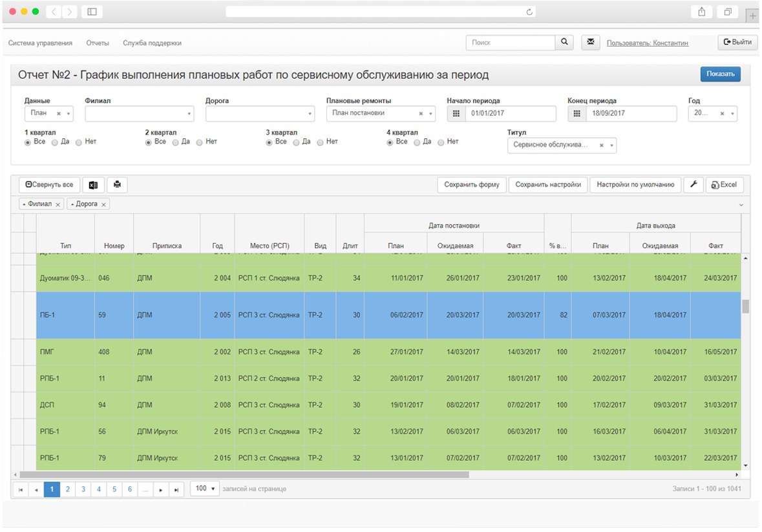
Task: Open the wrench settings icon
Action: pyautogui.click(x=693, y=185)
